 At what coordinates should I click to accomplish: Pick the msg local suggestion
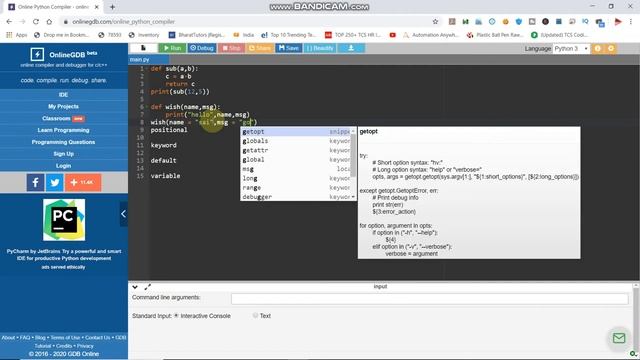tap(296, 169)
